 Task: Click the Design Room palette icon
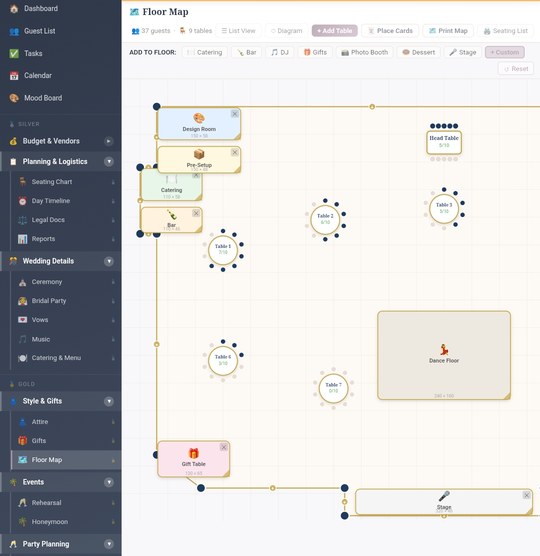(199, 118)
